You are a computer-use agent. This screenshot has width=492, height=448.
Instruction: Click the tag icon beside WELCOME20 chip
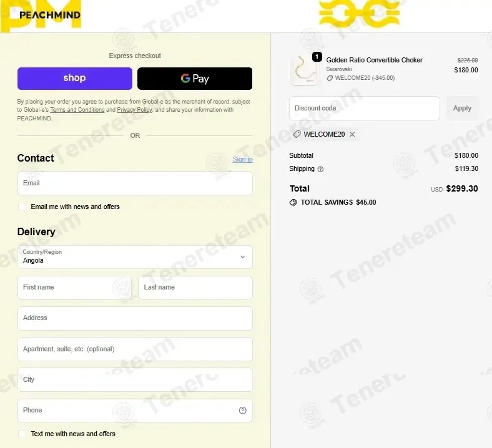(x=297, y=135)
